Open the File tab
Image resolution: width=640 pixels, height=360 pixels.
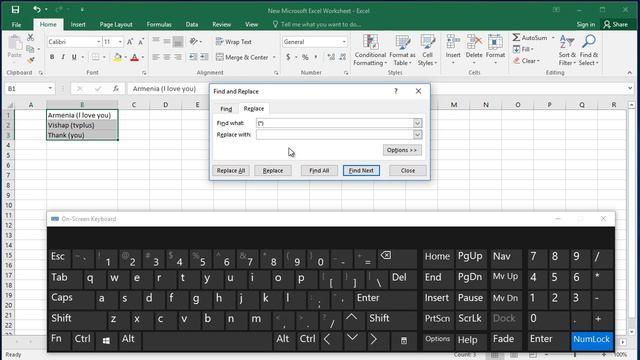[16, 24]
